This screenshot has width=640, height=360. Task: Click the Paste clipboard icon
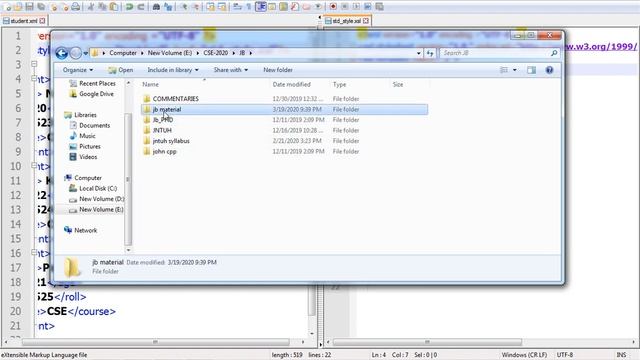(114, 7)
